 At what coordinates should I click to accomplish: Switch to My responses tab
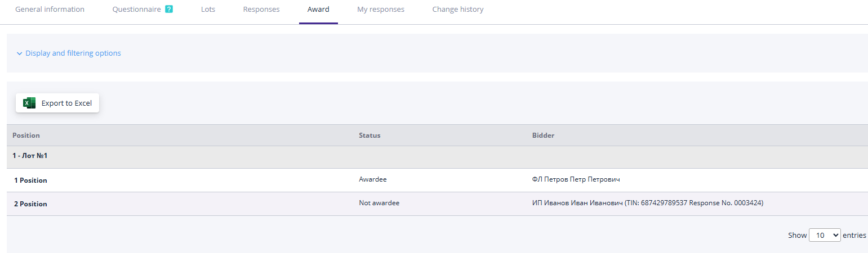(381, 10)
